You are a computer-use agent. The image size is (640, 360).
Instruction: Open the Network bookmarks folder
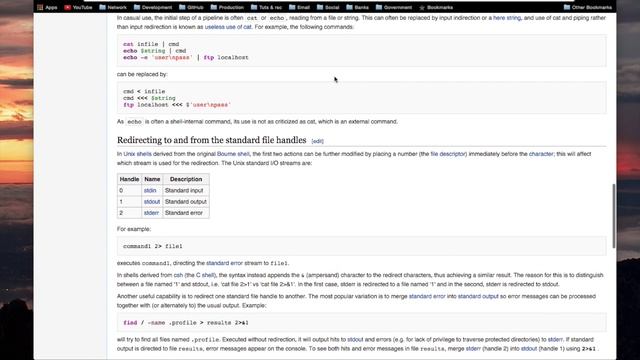[x=113, y=7]
